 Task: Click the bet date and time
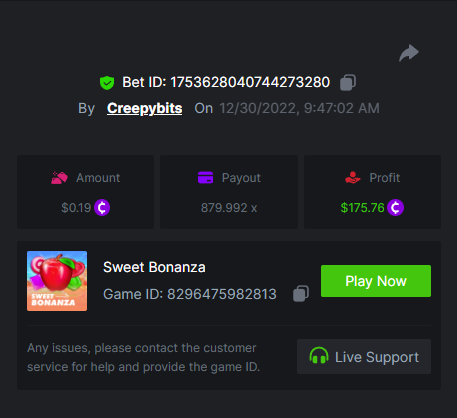point(299,108)
